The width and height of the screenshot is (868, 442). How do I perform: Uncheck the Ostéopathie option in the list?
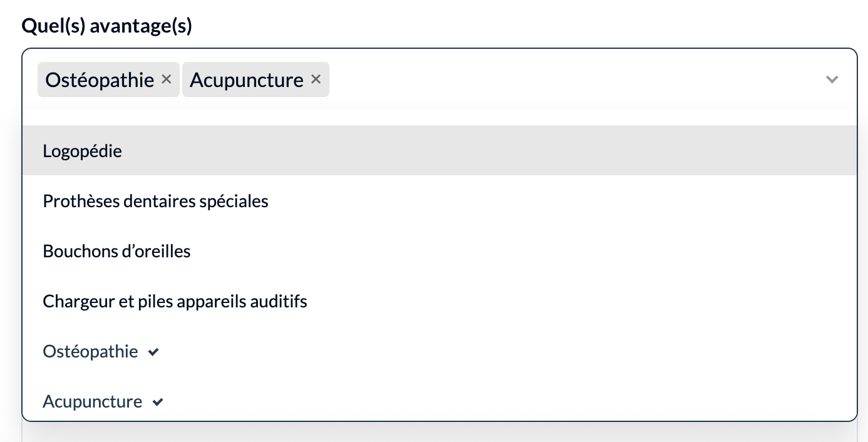(90, 352)
